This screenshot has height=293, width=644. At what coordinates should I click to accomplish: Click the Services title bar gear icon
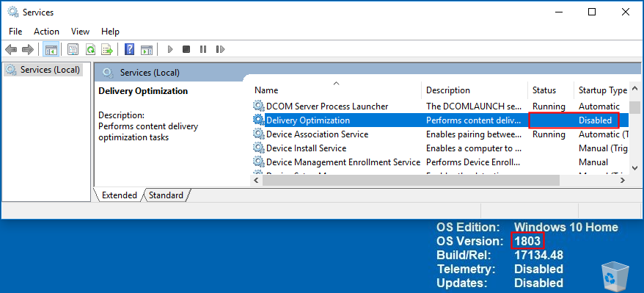[13, 12]
